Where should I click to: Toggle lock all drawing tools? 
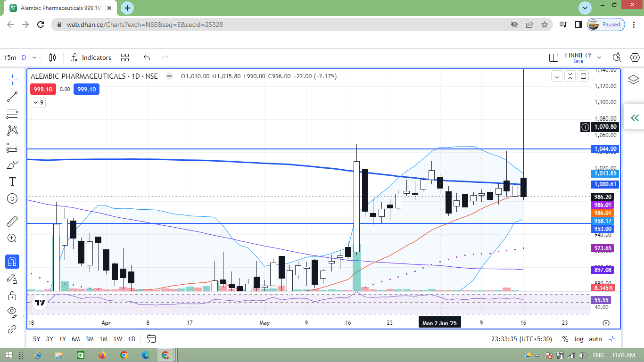12,296
